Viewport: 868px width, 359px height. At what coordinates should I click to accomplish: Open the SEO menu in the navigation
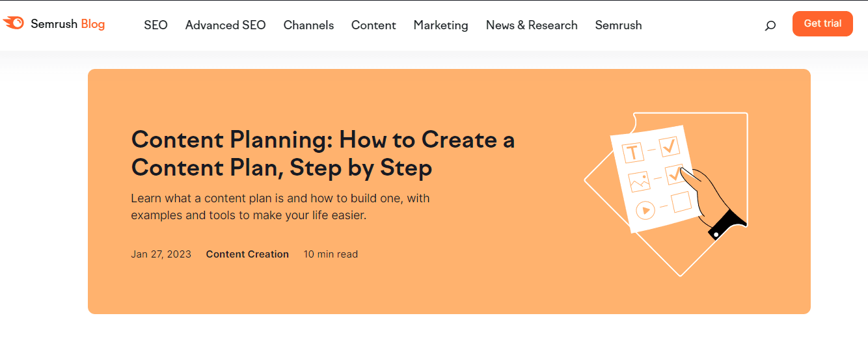point(156,25)
